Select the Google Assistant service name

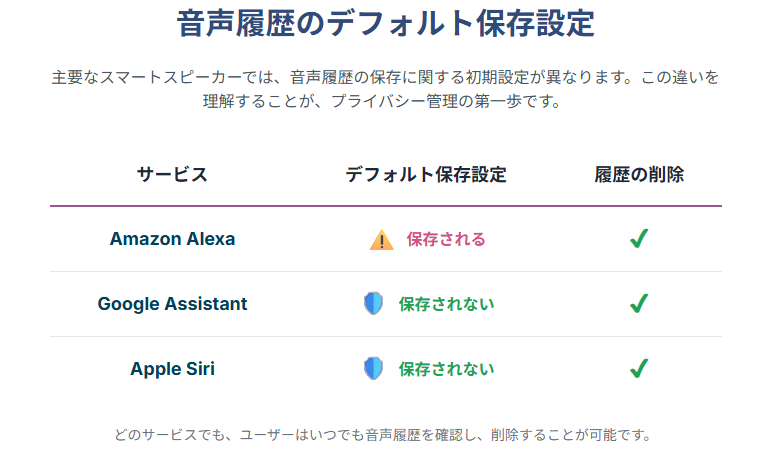click(x=172, y=304)
